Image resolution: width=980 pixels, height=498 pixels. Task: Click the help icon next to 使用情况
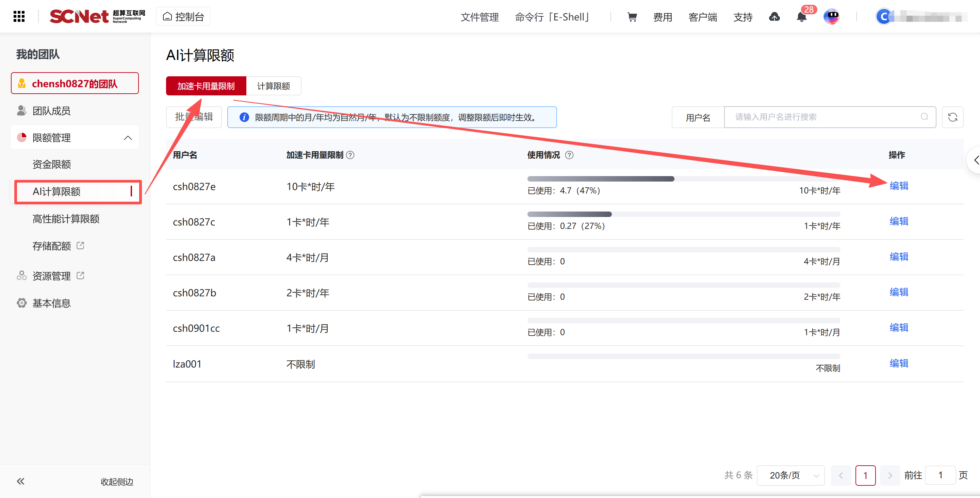[x=569, y=155]
